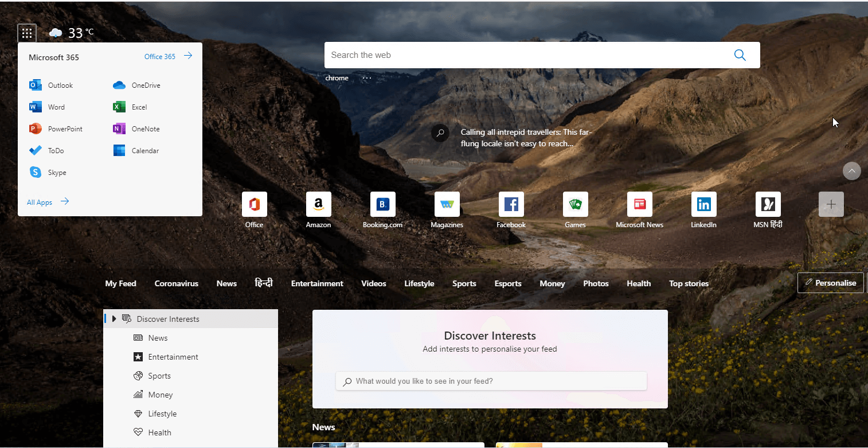
Task: Click the waffle app launcher grid icon
Action: pos(26,33)
